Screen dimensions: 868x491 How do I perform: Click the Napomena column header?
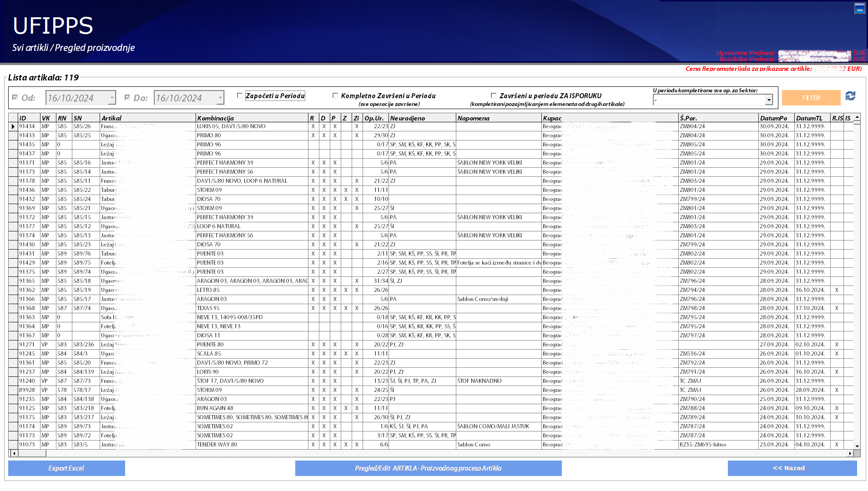[499, 118]
